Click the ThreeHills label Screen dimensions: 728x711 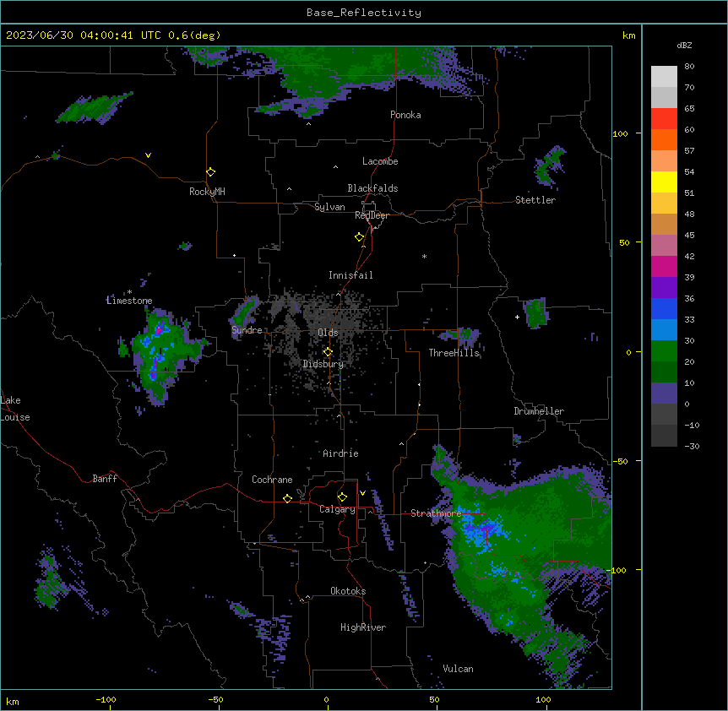pos(454,353)
